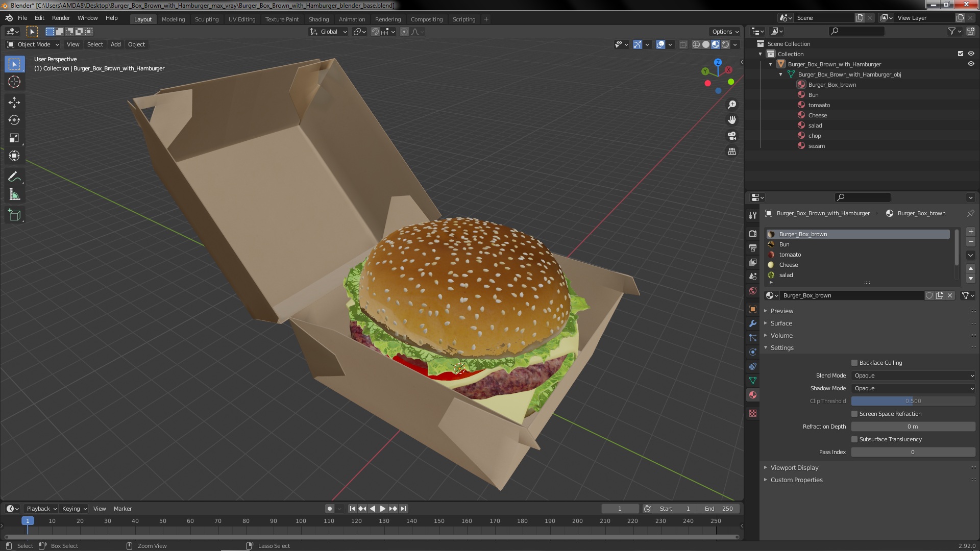Viewport: 980px width, 551px height.
Task: Open the File menu
Action: click(x=22, y=18)
